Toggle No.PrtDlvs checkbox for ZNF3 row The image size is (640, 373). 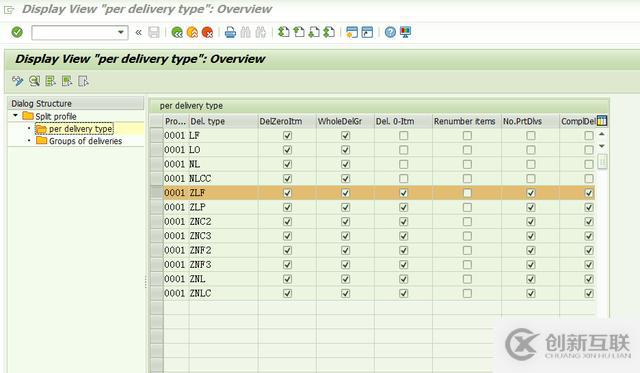tap(531, 265)
